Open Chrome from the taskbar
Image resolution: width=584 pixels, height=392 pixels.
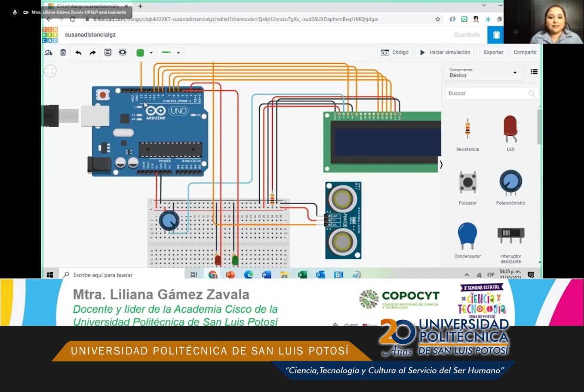tap(212, 275)
